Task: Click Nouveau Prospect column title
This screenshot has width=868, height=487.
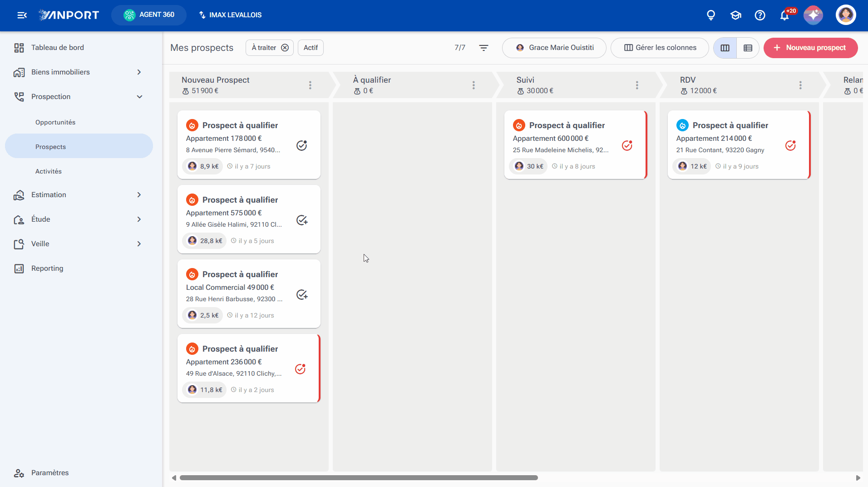Action: [216, 80]
